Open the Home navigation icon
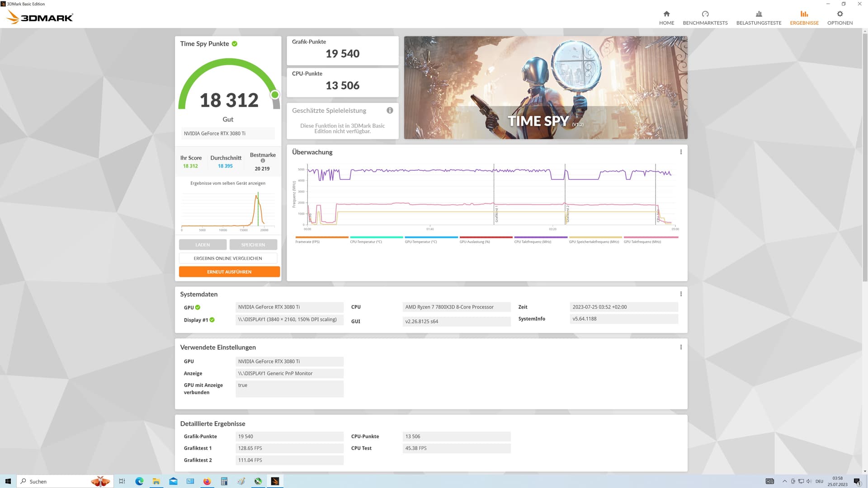The image size is (868, 488). tap(666, 14)
